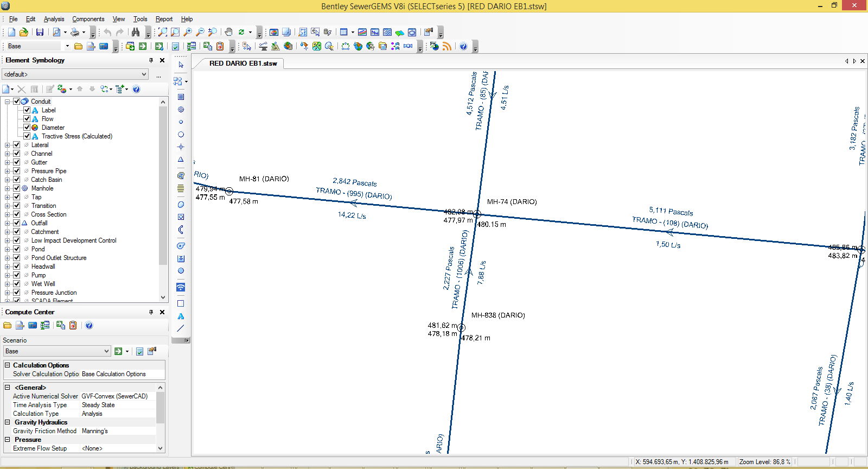Click the Compute Center properties scrollbar
Viewport: 868px width, 469px height.
click(x=160, y=417)
